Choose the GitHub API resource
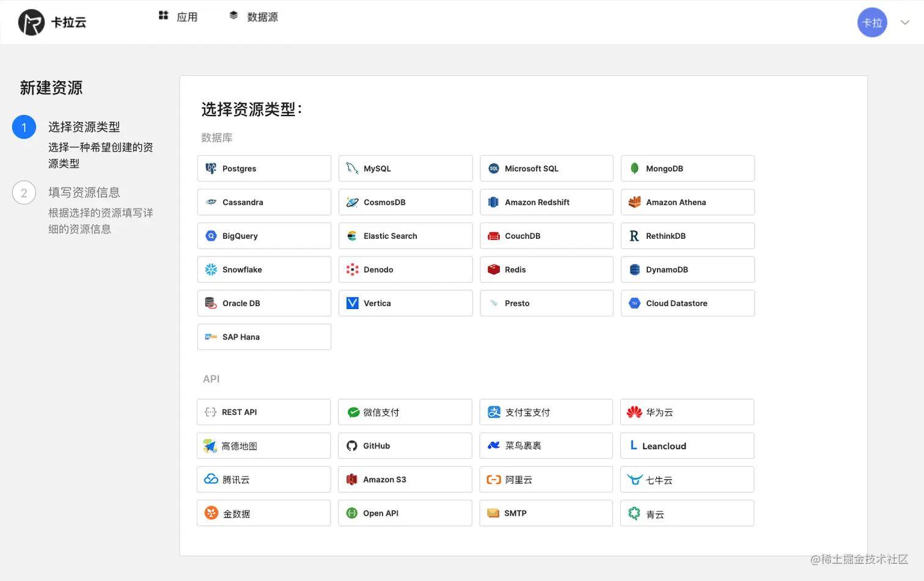Image resolution: width=924 pixels, height=581 pixels. tap(405, 445)
